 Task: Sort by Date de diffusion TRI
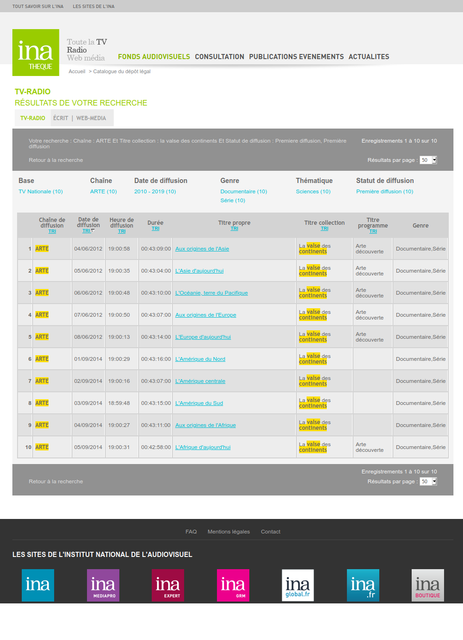tap(87, 231)
